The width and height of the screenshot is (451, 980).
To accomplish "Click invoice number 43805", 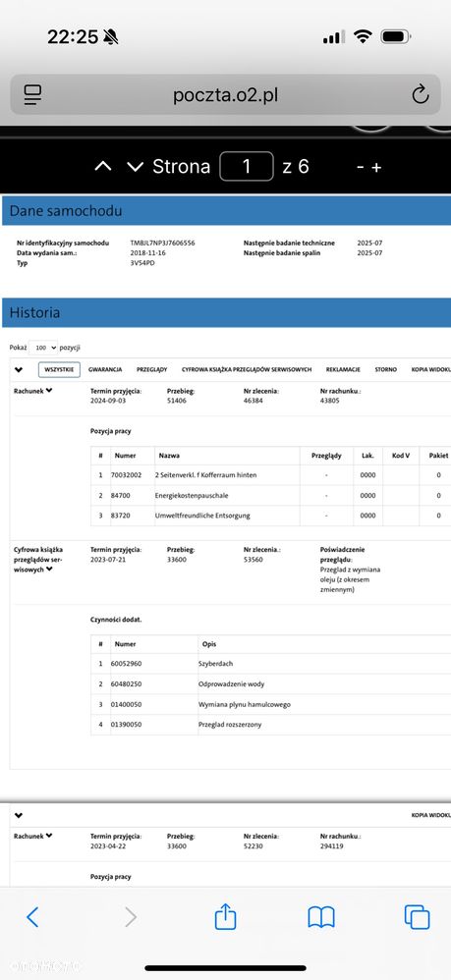I will click(x=329, y=401).
